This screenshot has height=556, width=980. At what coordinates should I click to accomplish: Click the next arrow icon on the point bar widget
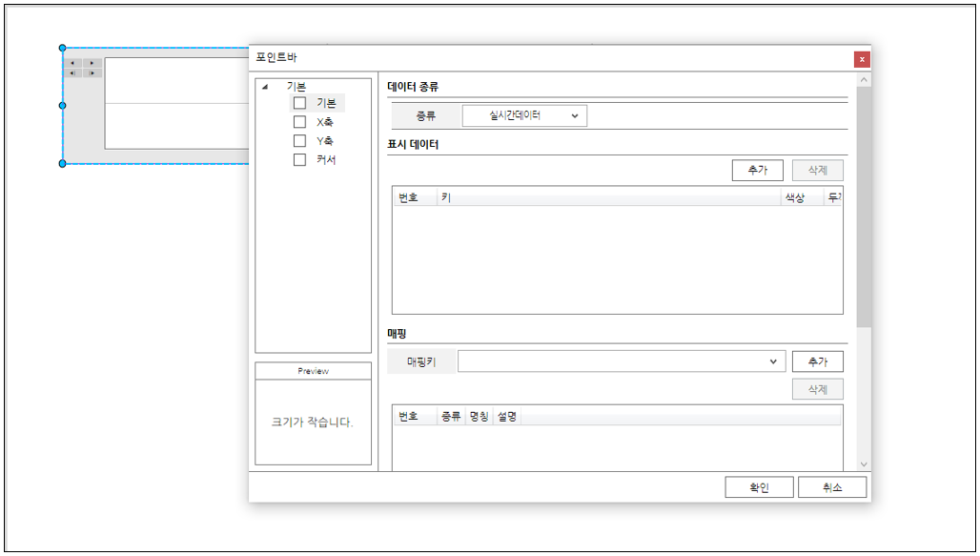pyautogui.click(x=92, y=63)
